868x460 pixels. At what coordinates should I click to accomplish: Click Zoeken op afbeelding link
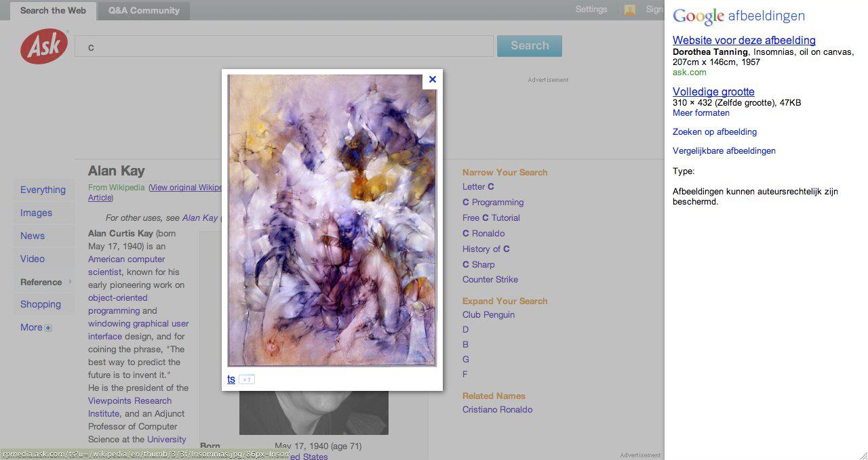[715, 132]
